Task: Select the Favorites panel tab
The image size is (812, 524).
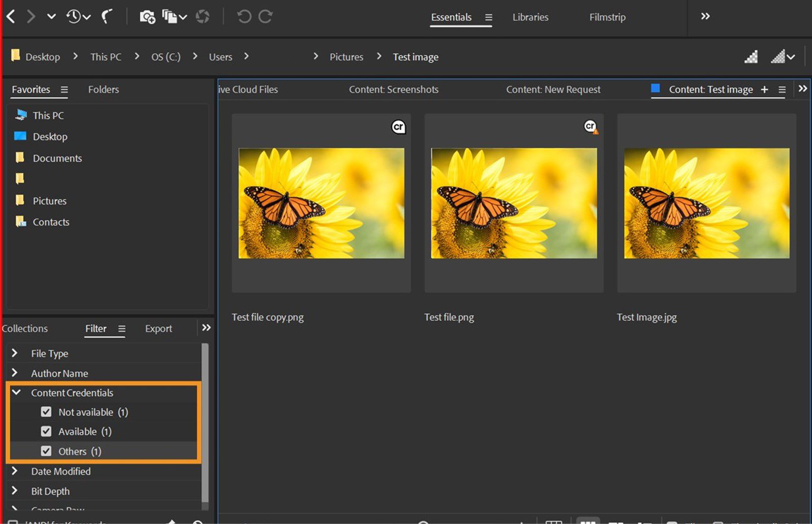Action: pyautogui.click(x=31, y=89)
